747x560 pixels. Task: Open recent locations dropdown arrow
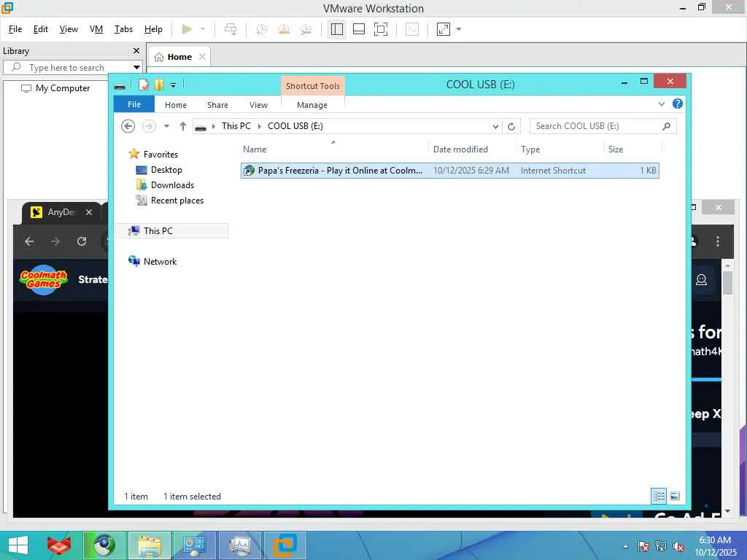coord(166,126)
